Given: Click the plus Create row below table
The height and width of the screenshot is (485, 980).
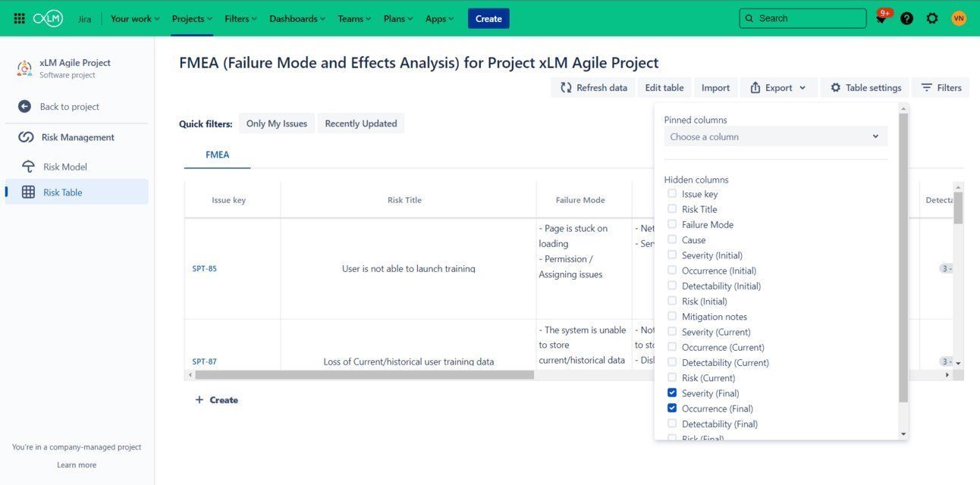Looking at the screenshot, I should [217, 400].
